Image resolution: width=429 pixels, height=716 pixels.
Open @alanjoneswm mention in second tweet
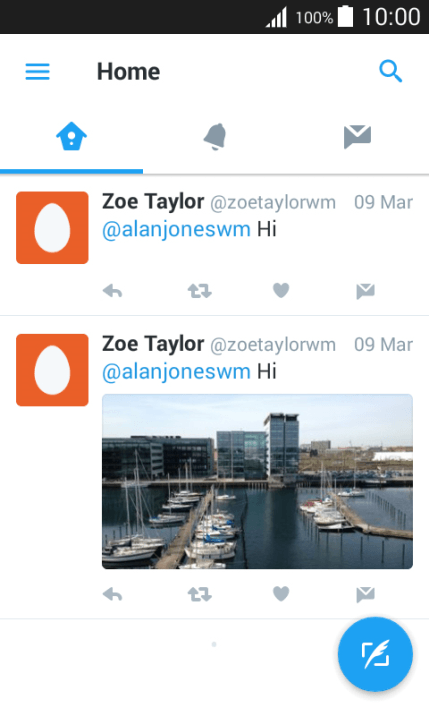pyautogui.click(x=176, y=372)
